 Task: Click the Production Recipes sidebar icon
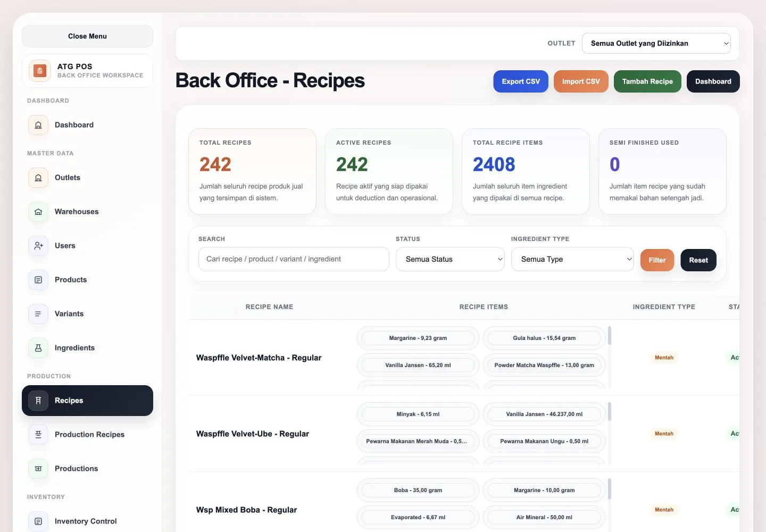[38, 435]
